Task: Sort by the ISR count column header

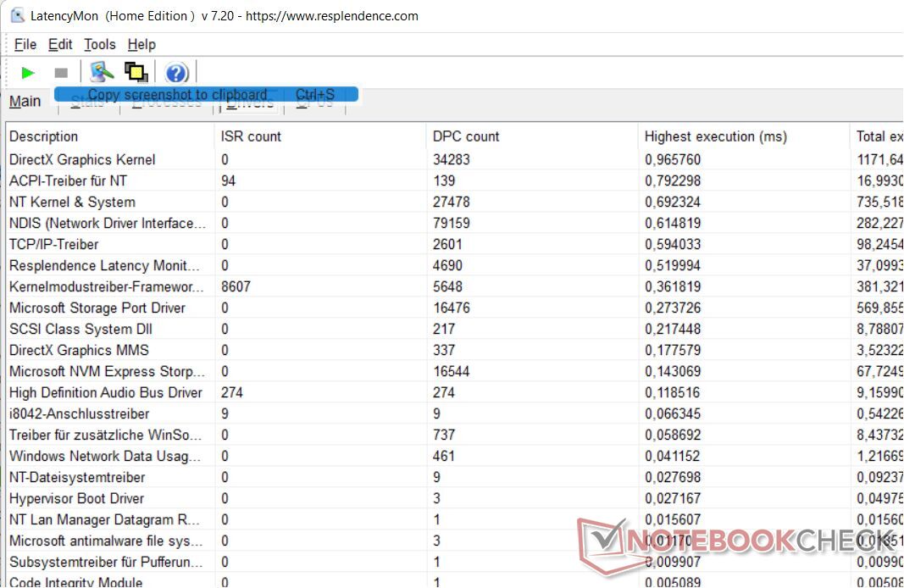Action: point(320,136)
